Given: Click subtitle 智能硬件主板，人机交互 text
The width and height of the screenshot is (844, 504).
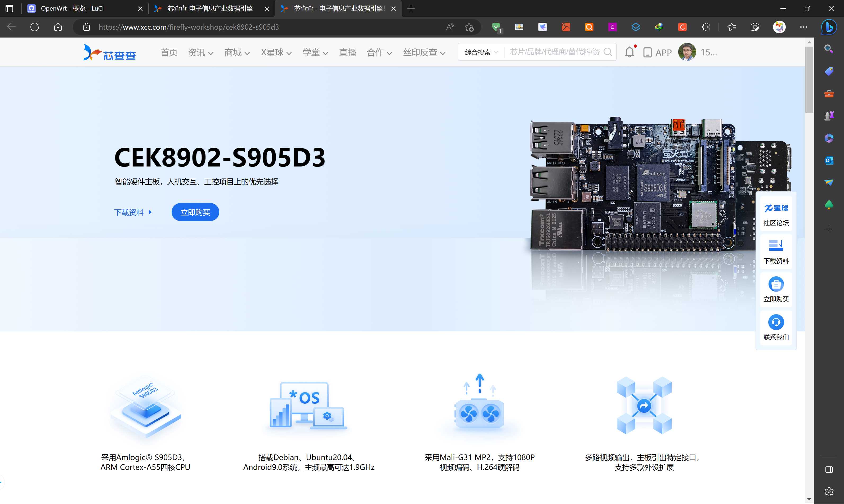Looking at the screenshot, I should [197, 182].
